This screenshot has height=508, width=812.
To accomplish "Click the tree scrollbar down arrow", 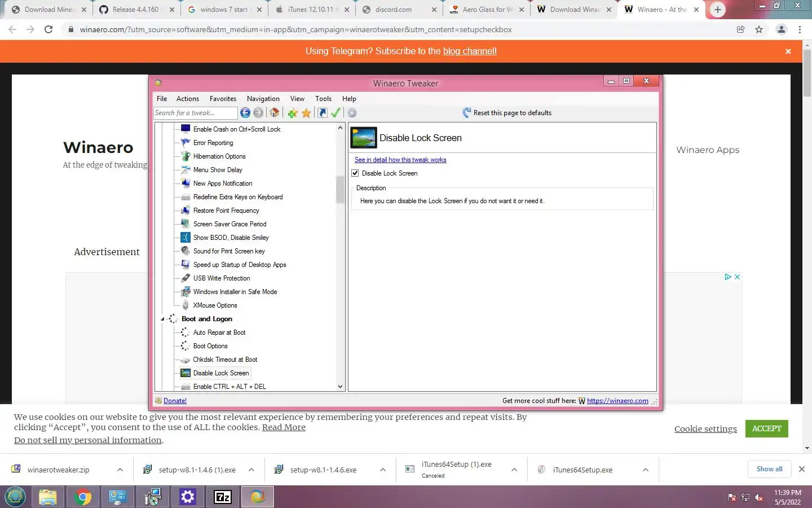I will tap(340, 387).
